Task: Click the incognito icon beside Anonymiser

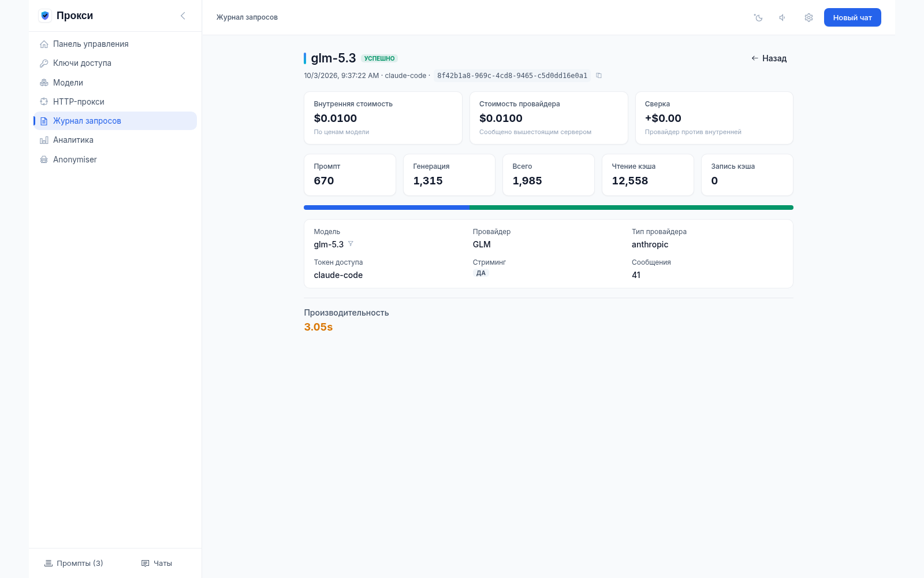Action: (x=44, y=160)
